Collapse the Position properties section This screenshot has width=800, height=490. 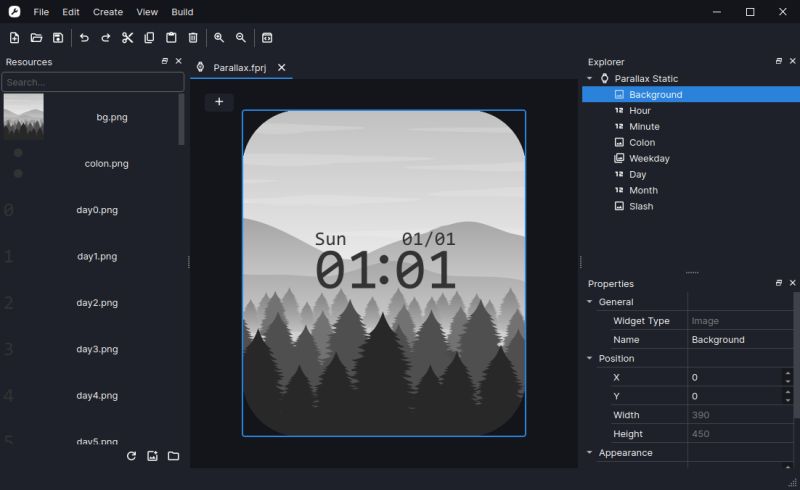point(590,358)
